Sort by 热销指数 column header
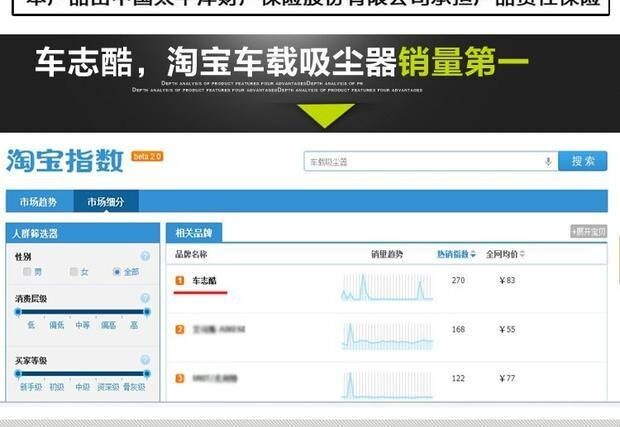Screen dimensions: 620x427 pos(456,254)
